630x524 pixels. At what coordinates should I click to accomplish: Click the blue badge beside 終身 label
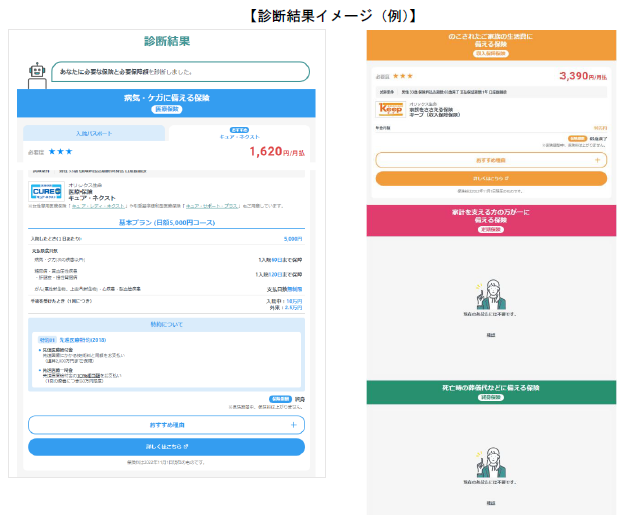click(280, 399)
